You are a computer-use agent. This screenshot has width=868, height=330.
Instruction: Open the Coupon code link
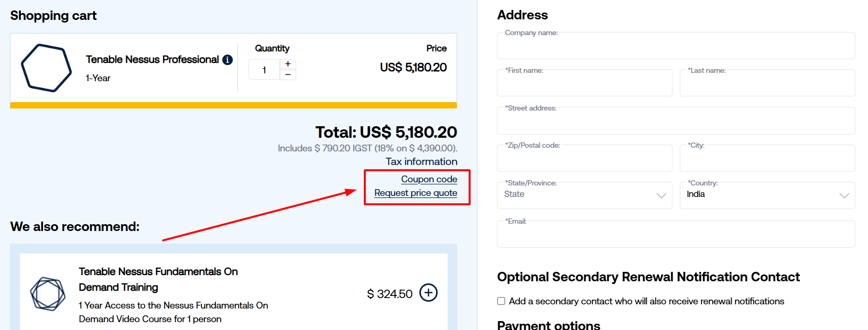429,179
